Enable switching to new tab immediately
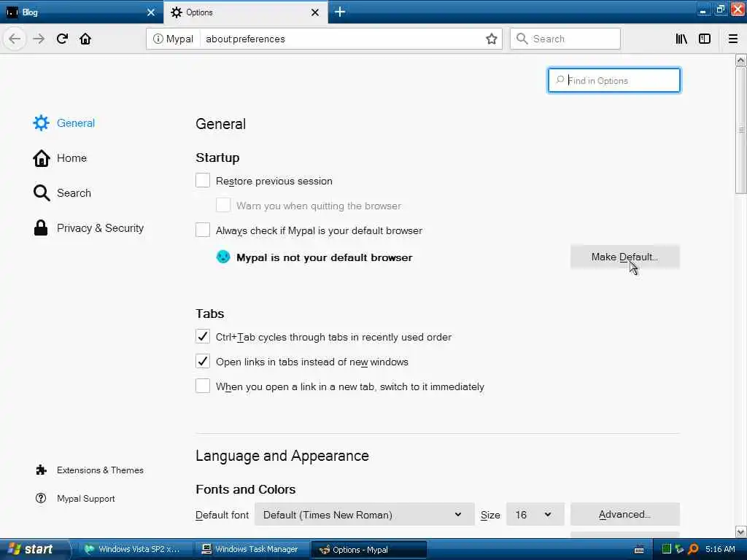 pos(203,386)
